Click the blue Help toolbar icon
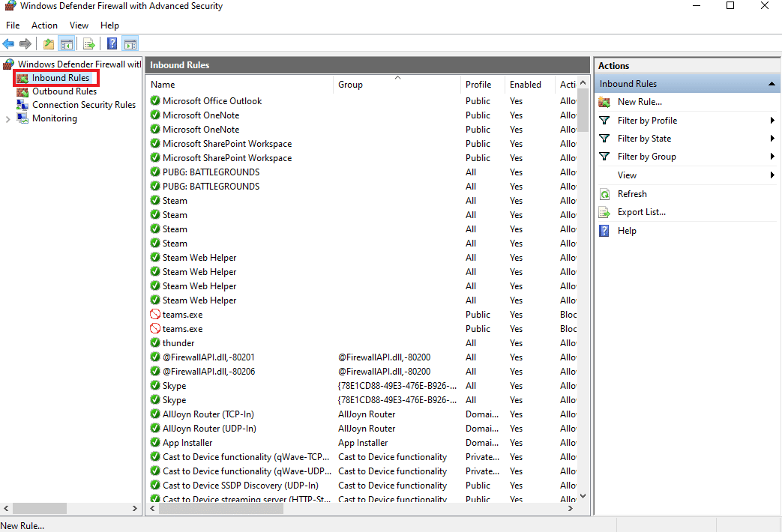 [112, 44]
